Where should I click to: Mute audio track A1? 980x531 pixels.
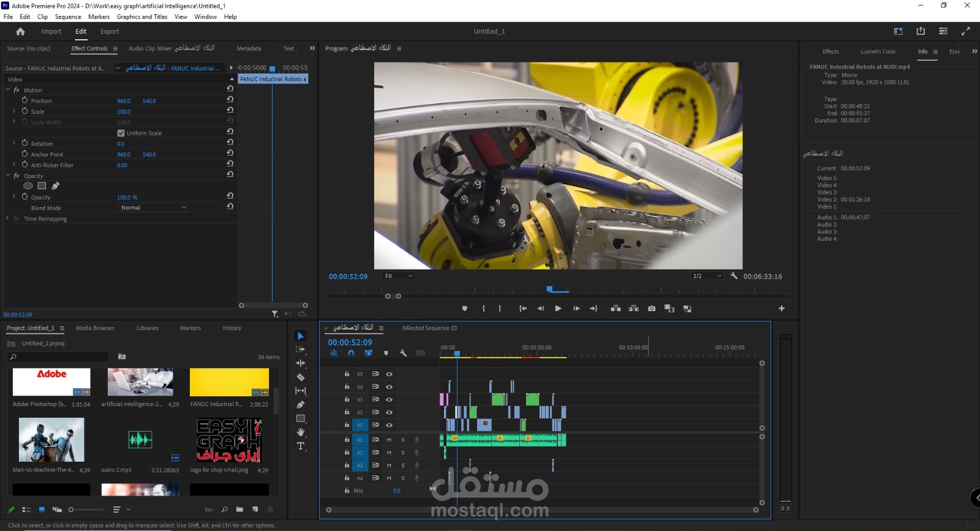coord(389,440)
